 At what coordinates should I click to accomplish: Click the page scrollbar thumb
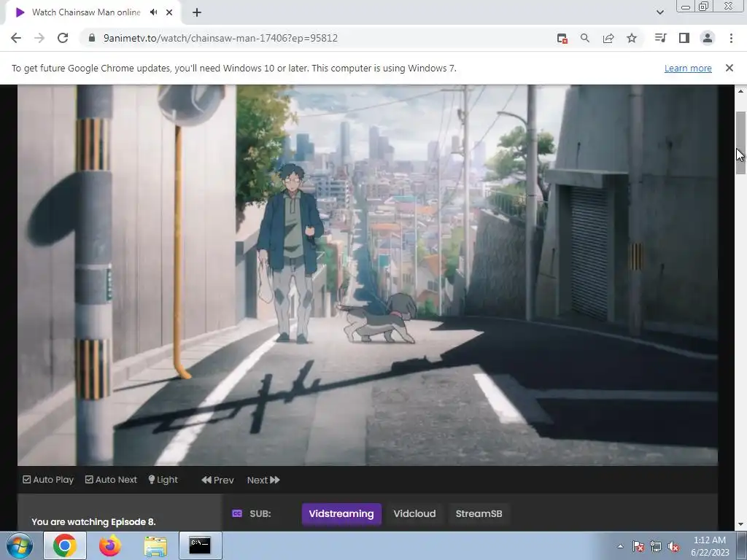coord(740,143)
